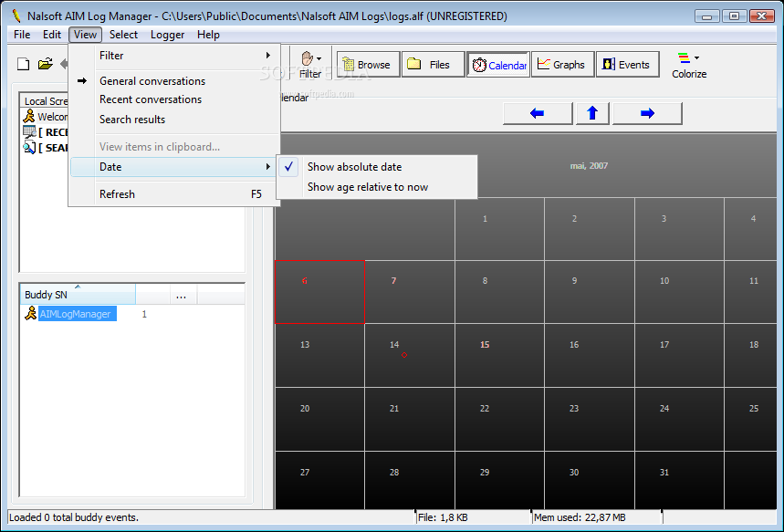Viewport: 784px width, 532px height.
Task: Click the open folder toolbar icon
Action: 45,64
